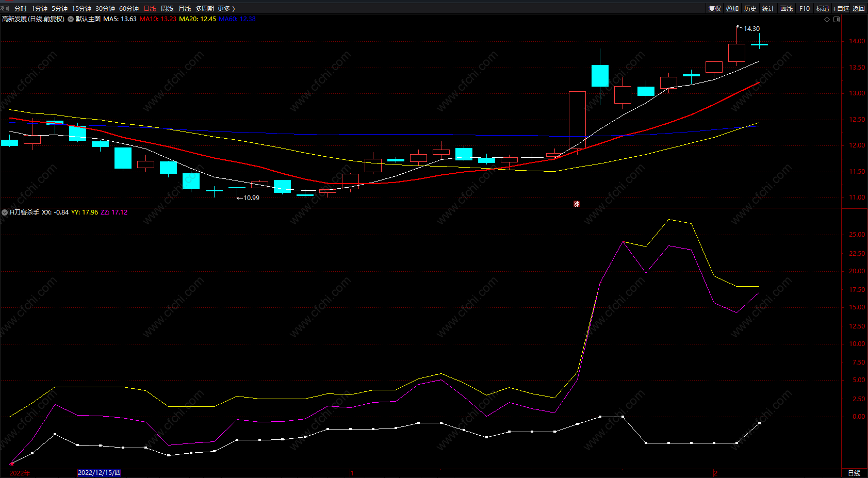
Task: Click the 复权 adjustment button
Action: [715, 9]
